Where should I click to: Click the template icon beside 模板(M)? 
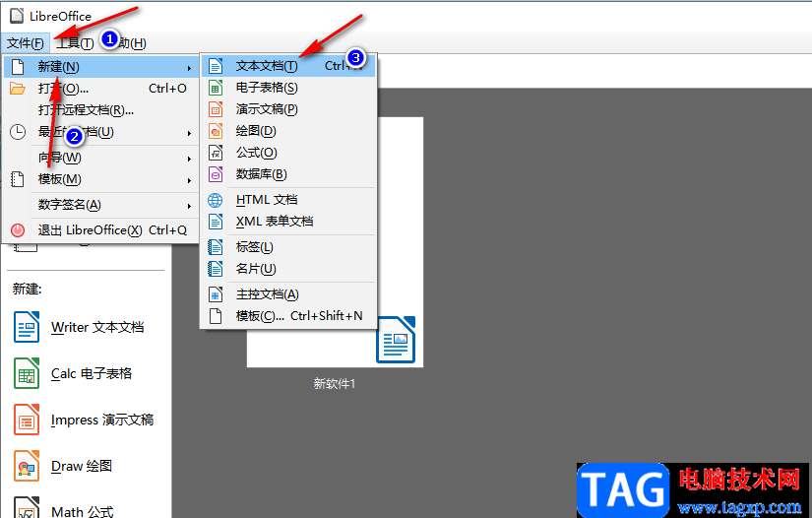[18, 179]
